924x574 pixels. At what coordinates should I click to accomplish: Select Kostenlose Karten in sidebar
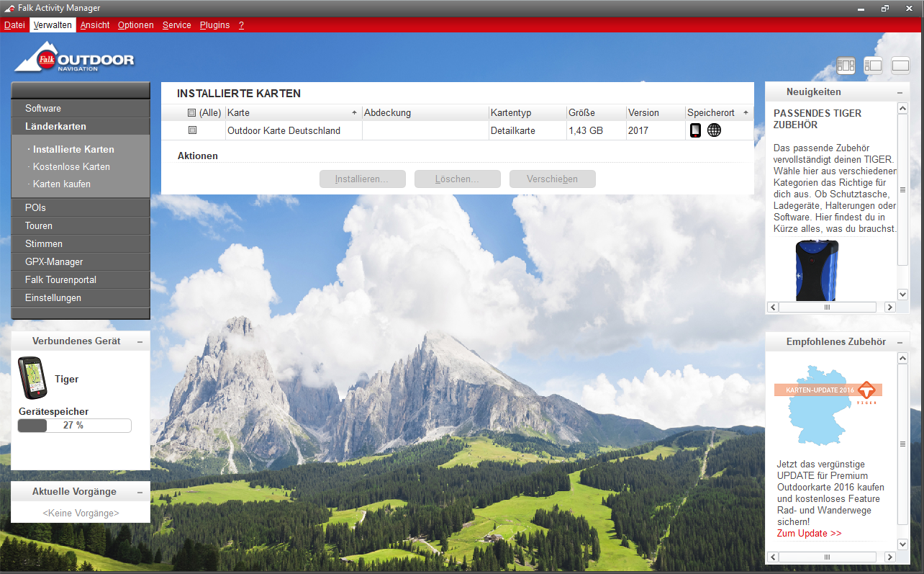[x=72, y=167]
